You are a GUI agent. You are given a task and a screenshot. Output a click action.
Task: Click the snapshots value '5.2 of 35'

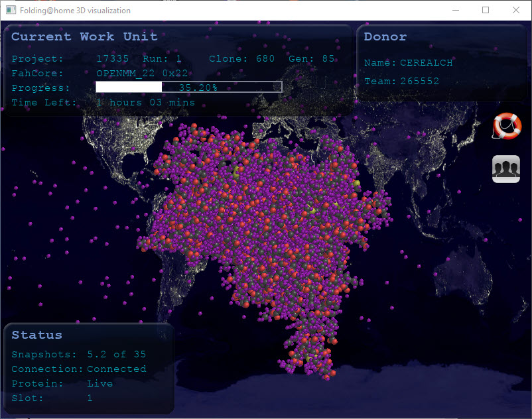pyautogui.click(x=116, y=354)
